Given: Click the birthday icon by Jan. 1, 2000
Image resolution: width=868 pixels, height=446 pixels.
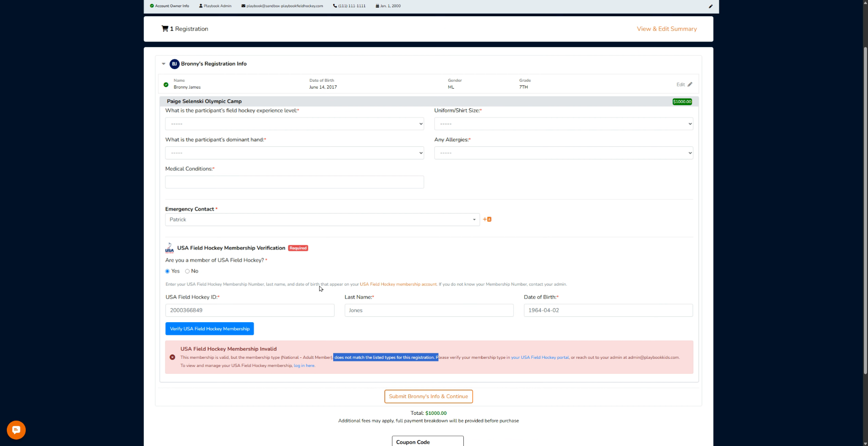Looking at the screenshot, I should [377, 6].
